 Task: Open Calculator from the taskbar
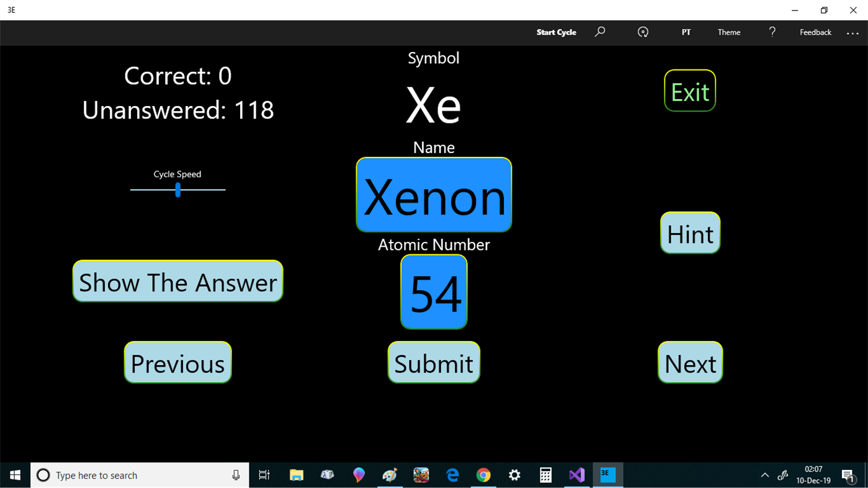pos(545,475)
